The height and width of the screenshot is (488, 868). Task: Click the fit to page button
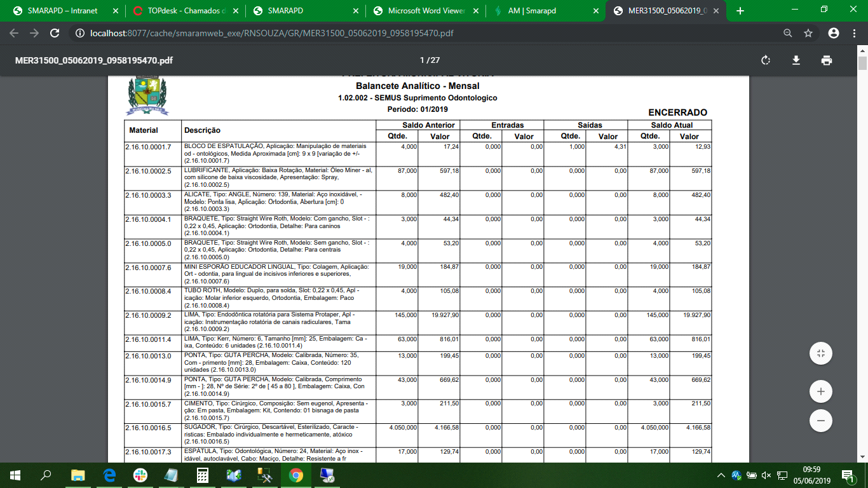(x=821, y=353)
